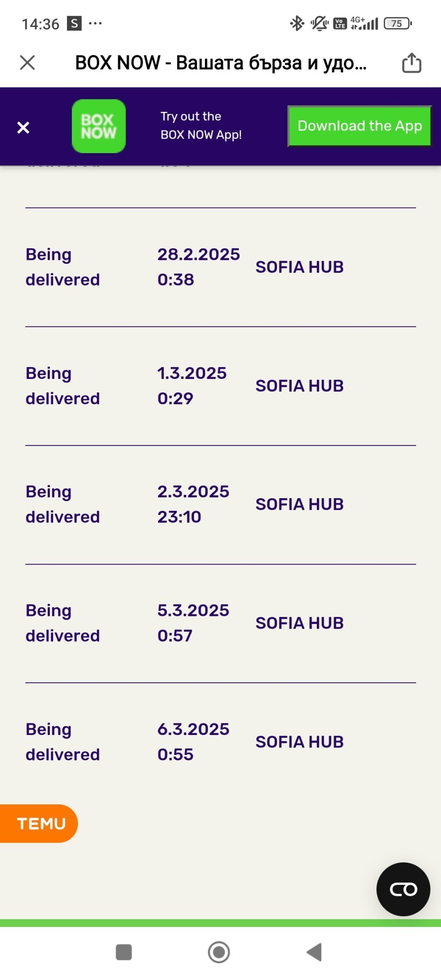Tap SOFIA HUB on 2.3.2025 row
The image size is (441, 980).
tap(299, 504)
